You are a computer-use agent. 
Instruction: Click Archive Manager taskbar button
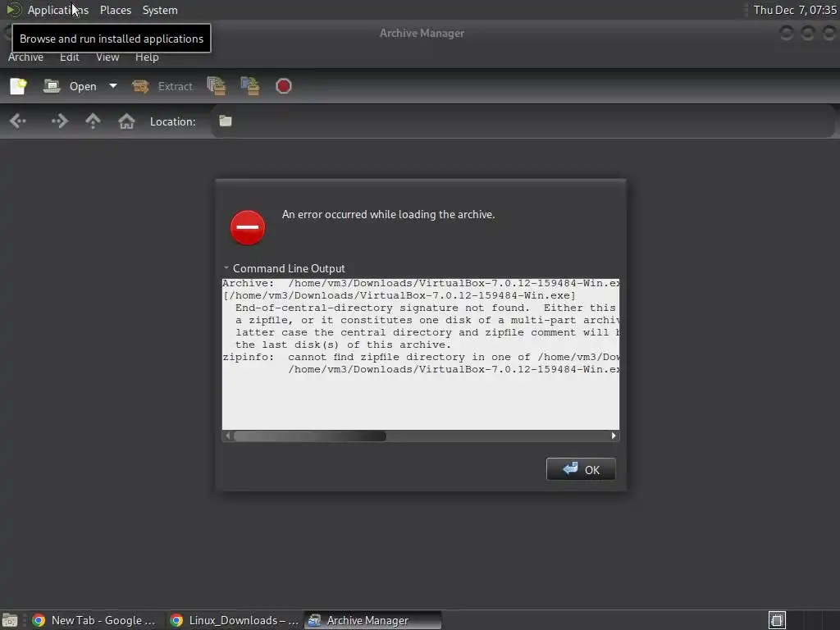coord(373,620)
